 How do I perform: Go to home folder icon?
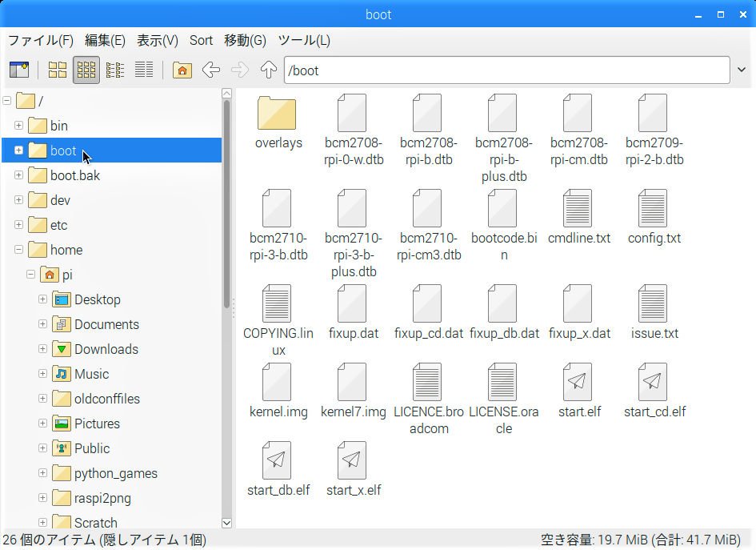182,70
